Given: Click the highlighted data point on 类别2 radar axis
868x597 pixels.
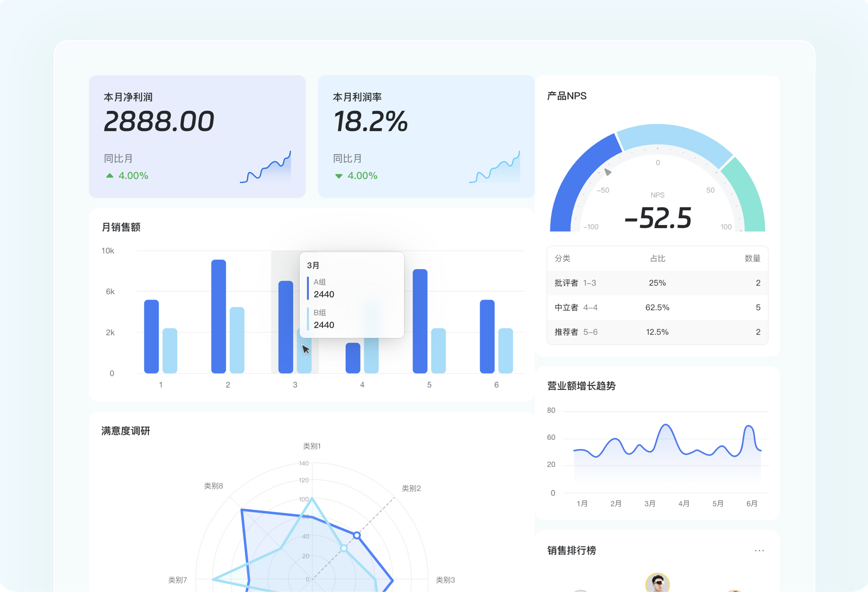Looking at the screenshot, I should 357,535.
